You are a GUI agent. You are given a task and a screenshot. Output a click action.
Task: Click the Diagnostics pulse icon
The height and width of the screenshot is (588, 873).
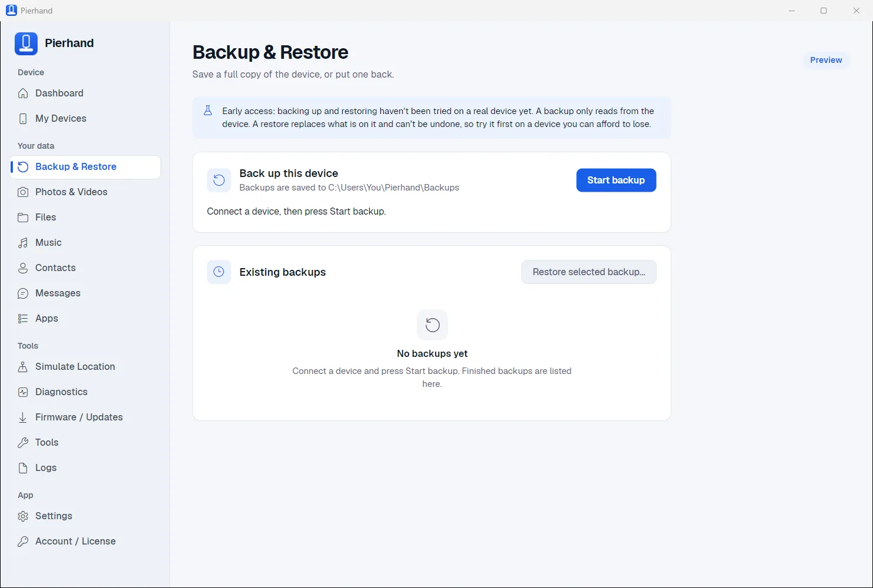pos(23,392)
